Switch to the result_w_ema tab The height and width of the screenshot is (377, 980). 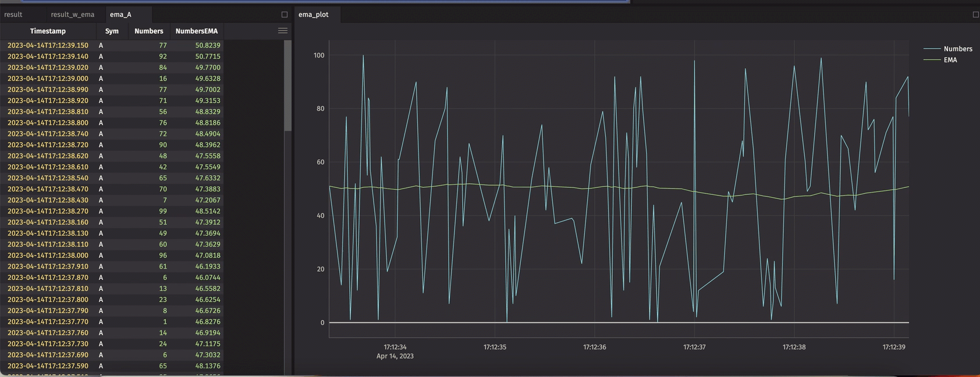(x=73, y=15)
